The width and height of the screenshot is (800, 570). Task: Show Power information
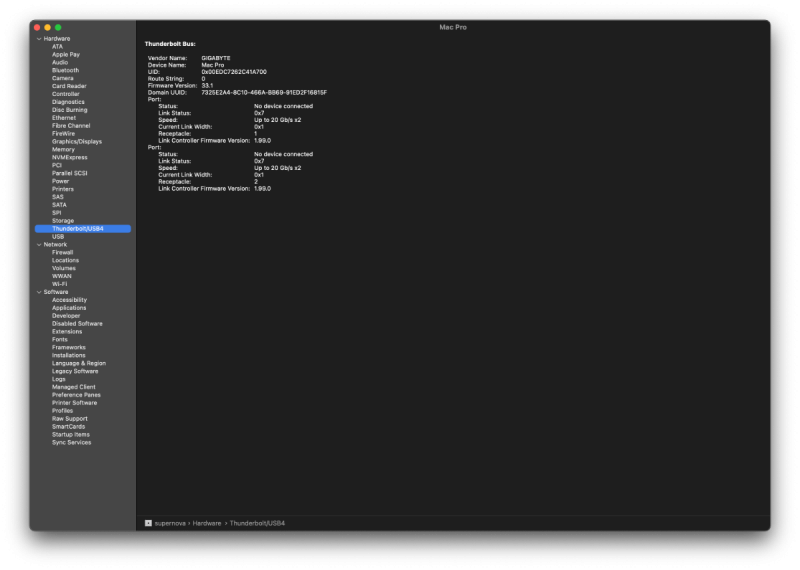pyautogui.click(x=60, y=181)
